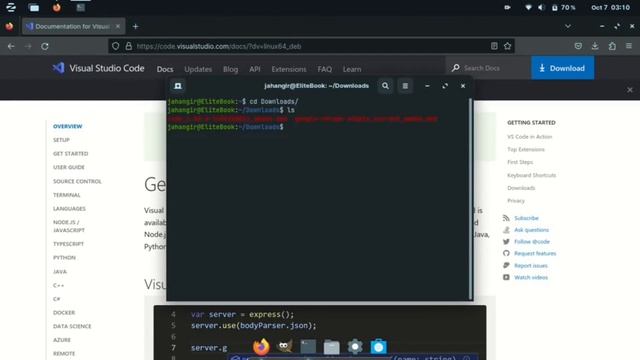
Task: Select the Docs nav item
Action: [x=165, y=69]
